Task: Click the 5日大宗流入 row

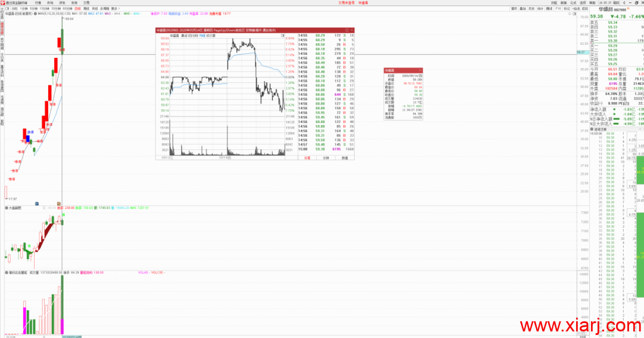Action: [617, 124]
